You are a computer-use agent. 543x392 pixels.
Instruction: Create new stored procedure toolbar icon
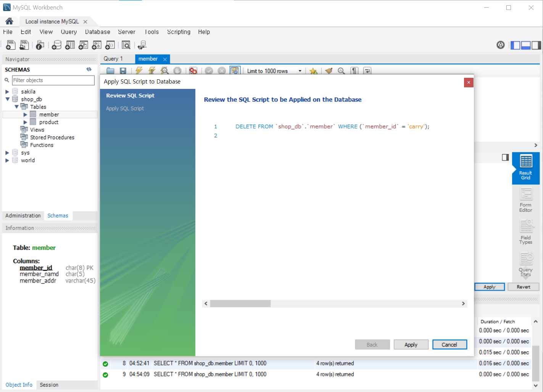97,45
